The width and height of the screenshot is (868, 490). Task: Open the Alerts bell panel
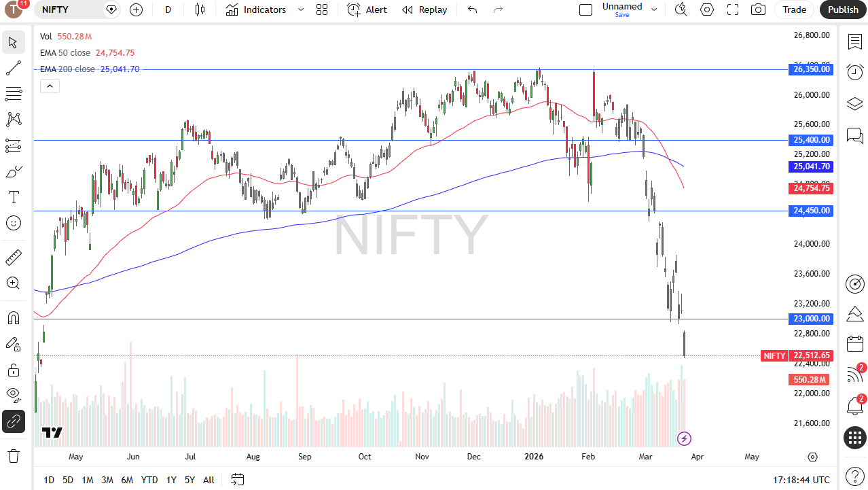tap(854, 406)
